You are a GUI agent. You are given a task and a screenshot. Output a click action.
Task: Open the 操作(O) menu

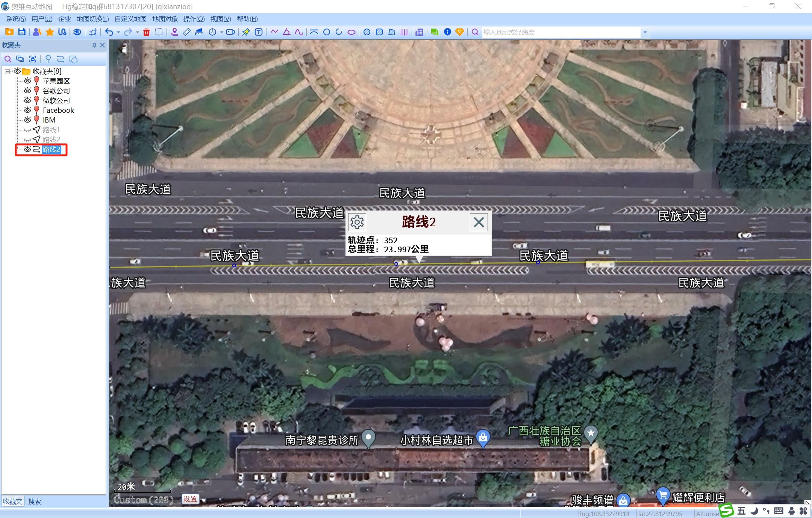pyautogui.click(x=194, y=19)
